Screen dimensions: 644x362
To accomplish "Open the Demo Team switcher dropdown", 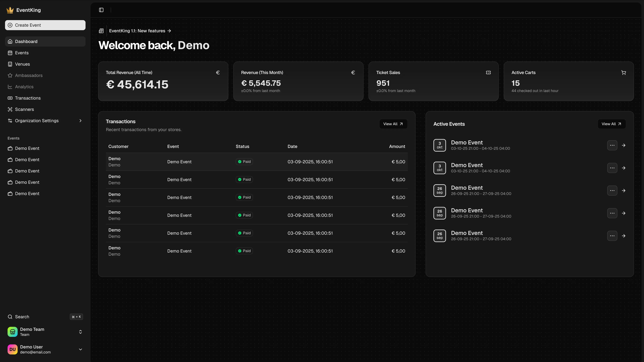I will coord(80,332).
